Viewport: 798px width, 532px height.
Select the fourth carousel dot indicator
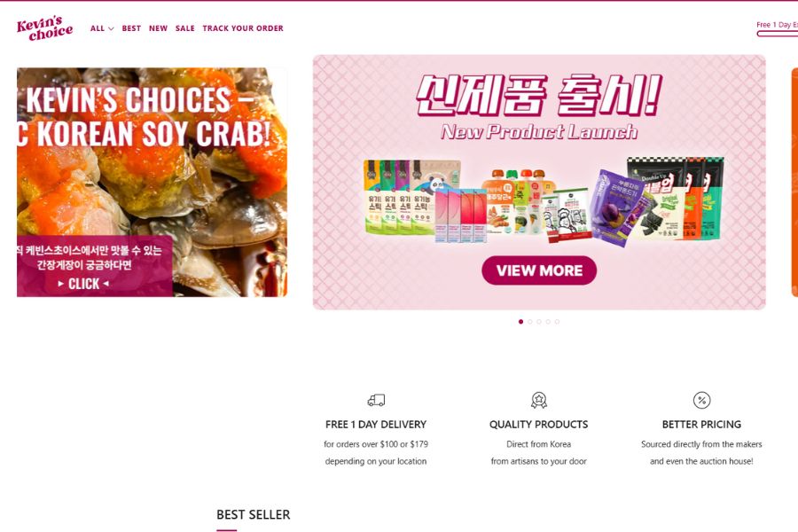click(x=548, y=322)
